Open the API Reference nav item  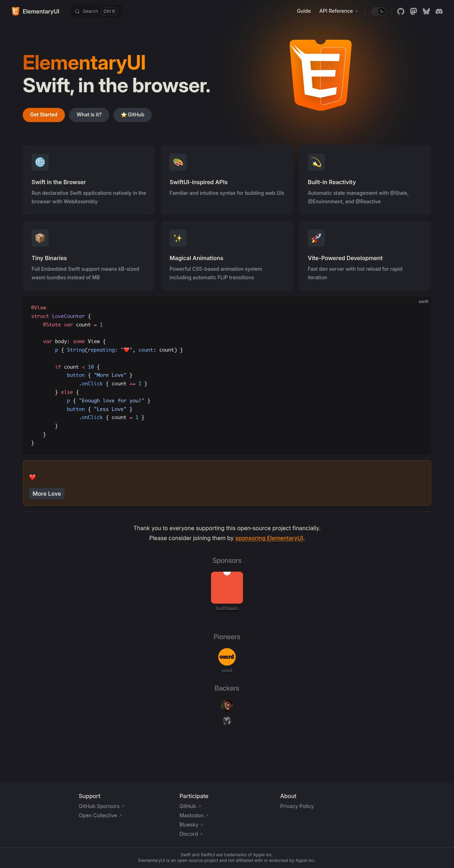click(338, 11)
